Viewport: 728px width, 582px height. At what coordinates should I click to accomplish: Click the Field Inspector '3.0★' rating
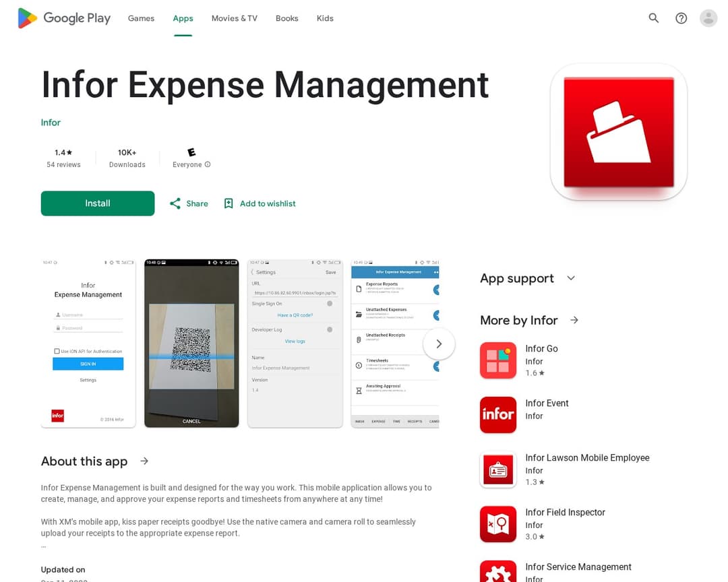coord(535,536)
